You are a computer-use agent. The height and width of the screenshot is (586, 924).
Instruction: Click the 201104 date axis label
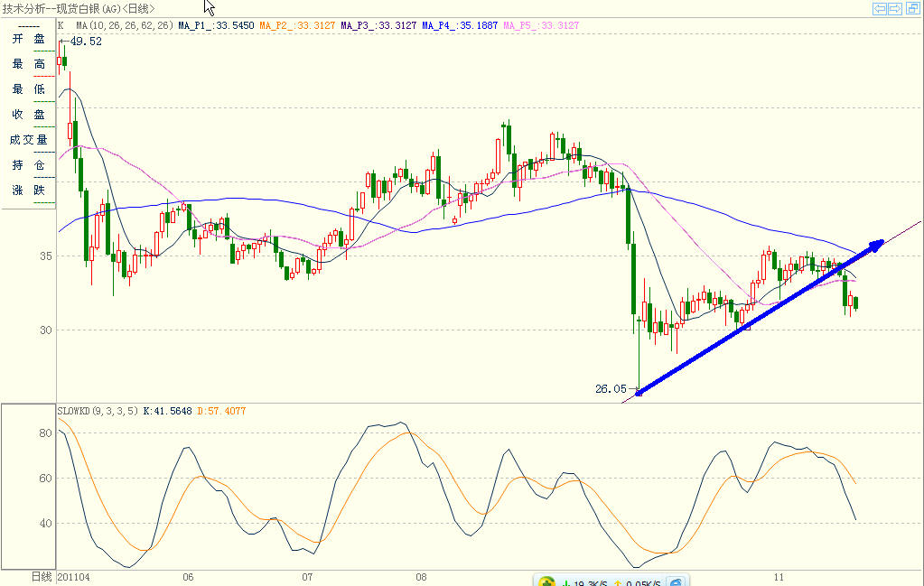coord(74,577)
